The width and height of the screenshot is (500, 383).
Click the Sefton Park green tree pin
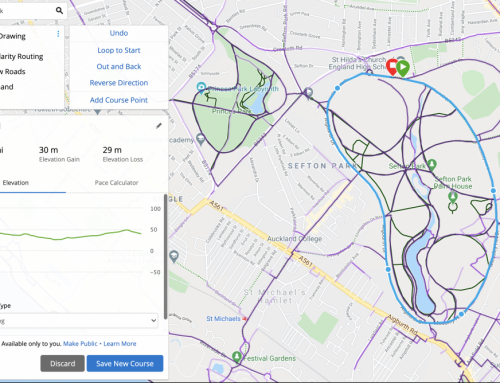[x=432, y=165]
